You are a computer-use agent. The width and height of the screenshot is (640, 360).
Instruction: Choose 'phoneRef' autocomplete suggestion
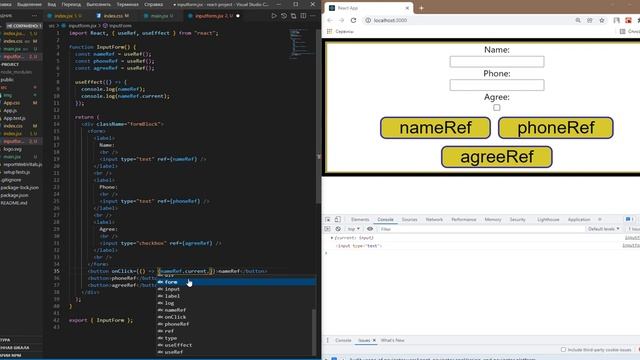236,324
